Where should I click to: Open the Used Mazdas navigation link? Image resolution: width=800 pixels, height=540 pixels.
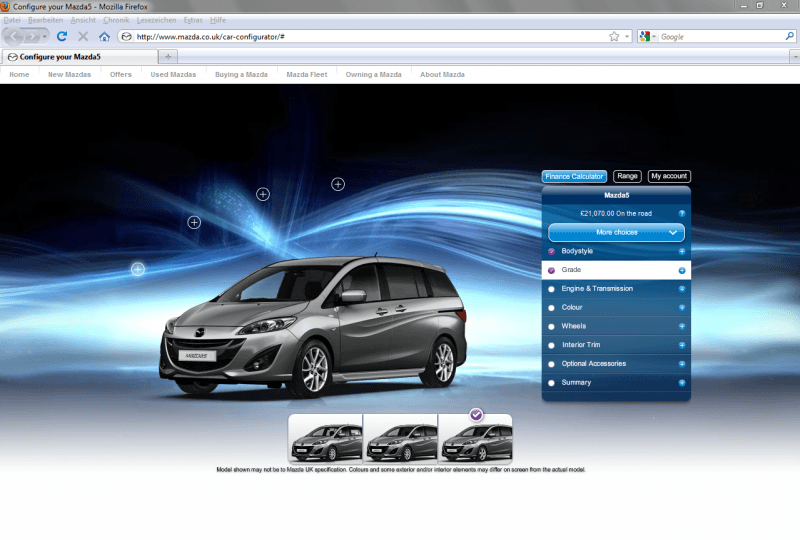coord(173,75)
